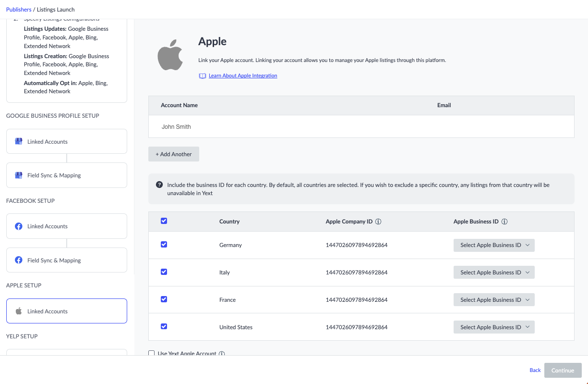588x384 pixels.
Task: Click the Listings Creation summary text
Action: [x=66, y=64]
